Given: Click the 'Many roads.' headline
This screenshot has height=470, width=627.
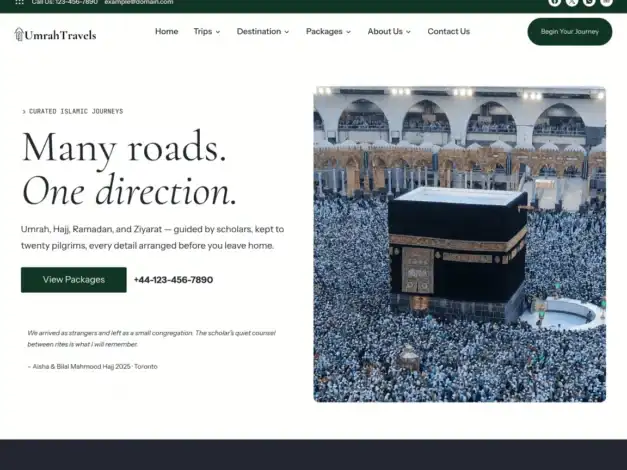Looking at the screenshot, I should pyautogui.click(x=124, y=147).
